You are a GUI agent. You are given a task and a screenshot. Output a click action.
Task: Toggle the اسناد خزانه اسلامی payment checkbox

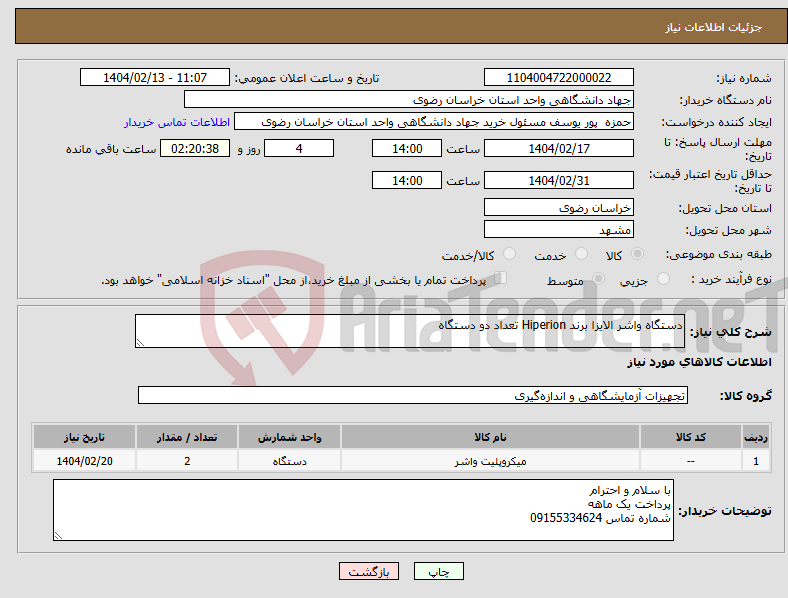pos(501,277)
